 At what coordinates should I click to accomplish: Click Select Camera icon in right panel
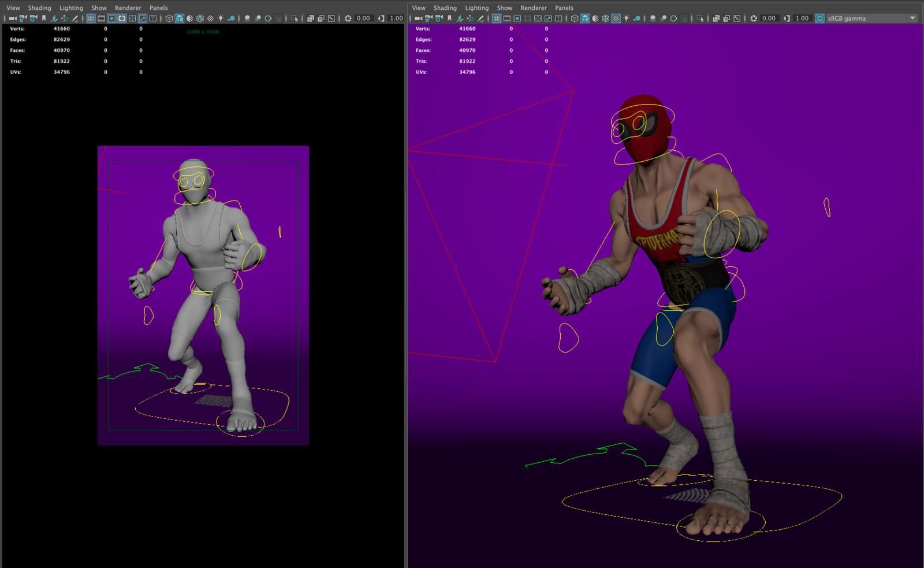pyautogui.click(x=418, y=18)
